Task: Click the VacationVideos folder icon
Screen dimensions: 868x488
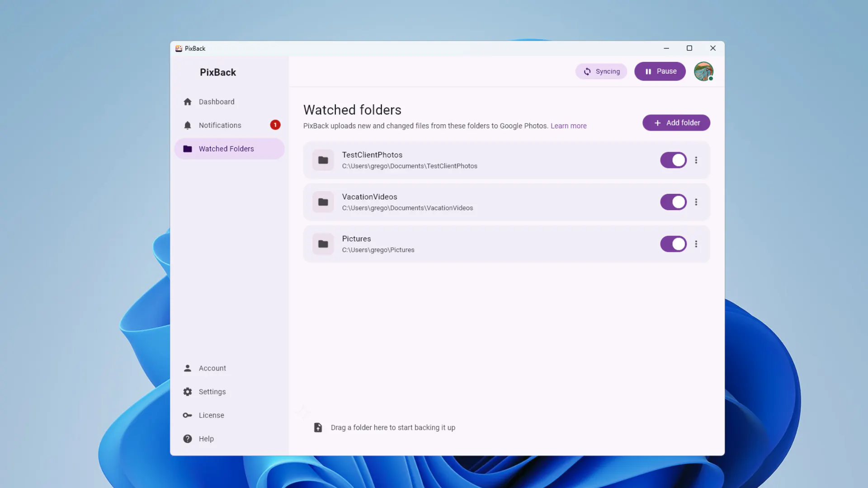Action: [x=323, y=202]
